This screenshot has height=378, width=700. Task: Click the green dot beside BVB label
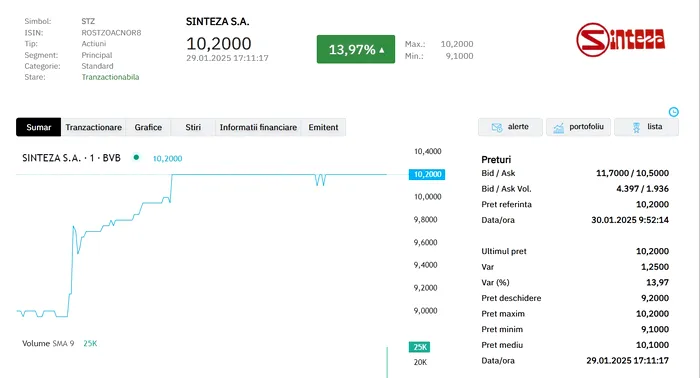tap(136, 157)
